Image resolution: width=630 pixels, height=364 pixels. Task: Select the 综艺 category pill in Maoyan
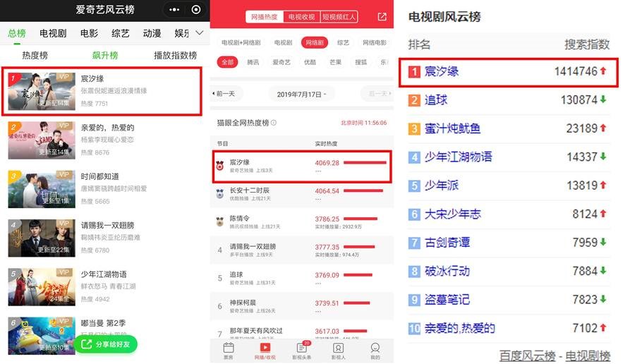(343, 42)
